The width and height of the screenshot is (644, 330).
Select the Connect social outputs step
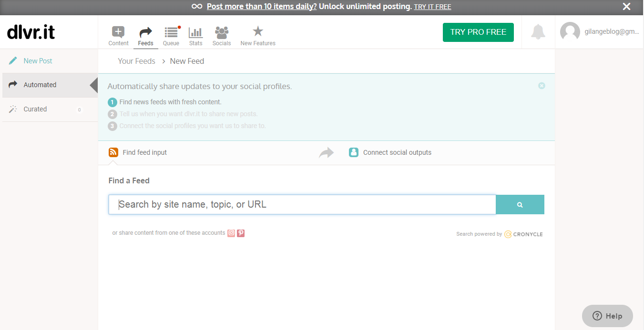[397, 152]
